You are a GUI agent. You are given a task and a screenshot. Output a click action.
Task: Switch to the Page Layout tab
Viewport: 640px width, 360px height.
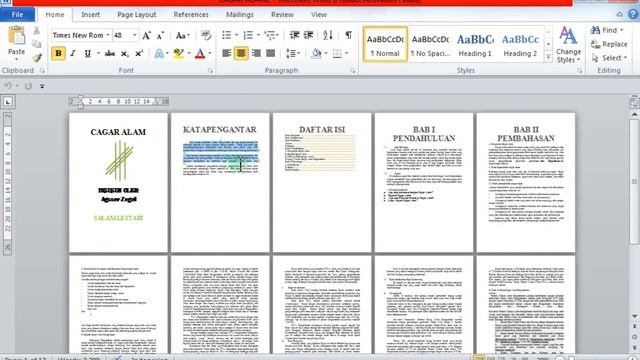[x=136, y=15]
